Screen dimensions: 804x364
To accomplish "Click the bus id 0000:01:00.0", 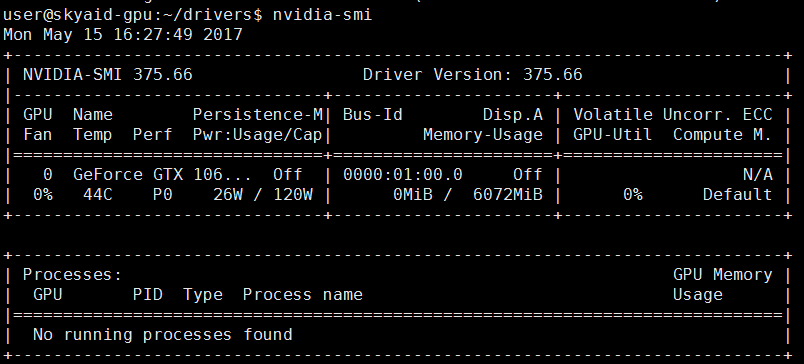I will click(x=403, y=175).
